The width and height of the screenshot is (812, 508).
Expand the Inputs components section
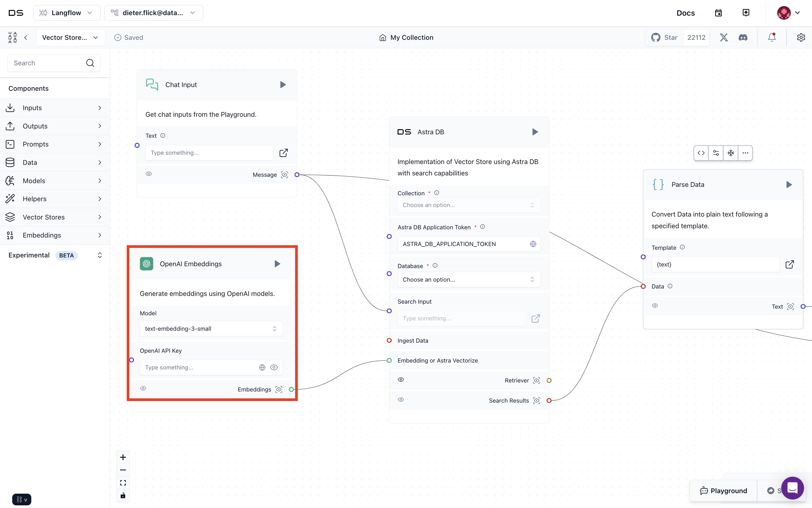pyautogui.click(x=54, y=108)
